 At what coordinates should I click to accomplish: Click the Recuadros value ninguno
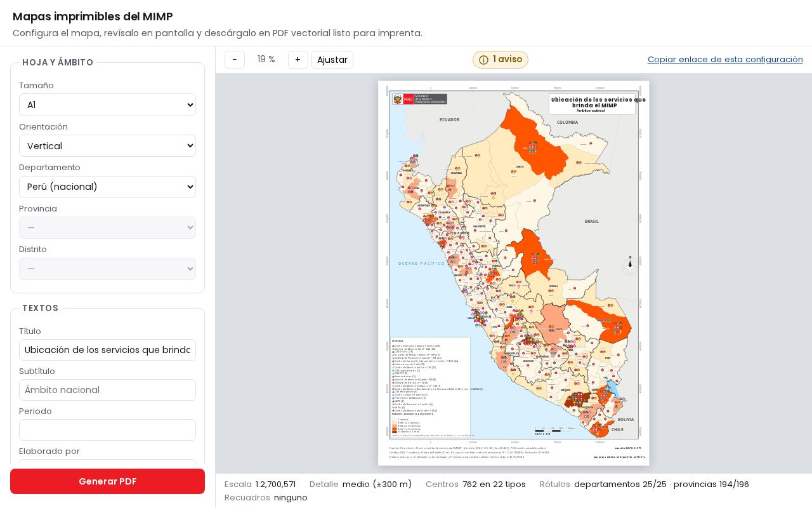click(291, 498)
